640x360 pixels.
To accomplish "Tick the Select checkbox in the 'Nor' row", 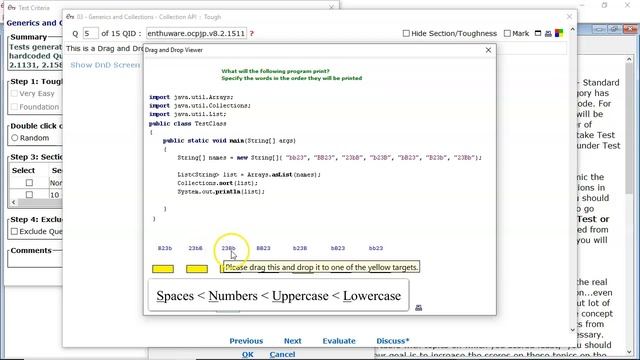I will point(29,183).
